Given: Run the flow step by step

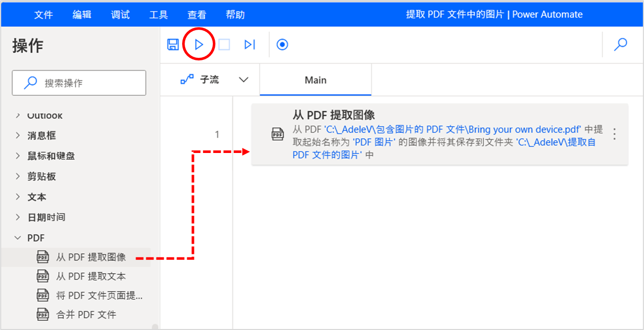Looking at the screenshot, I should [250, 45].
